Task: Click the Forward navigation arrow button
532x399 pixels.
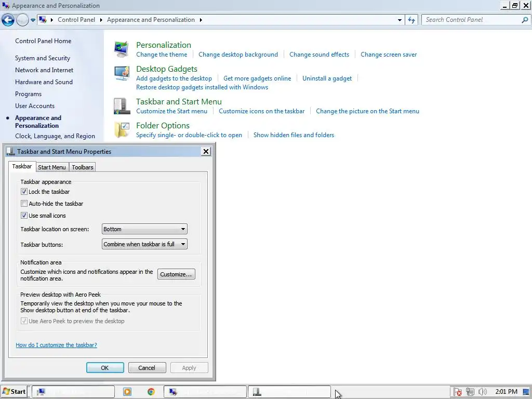Action: click(22, 20)
